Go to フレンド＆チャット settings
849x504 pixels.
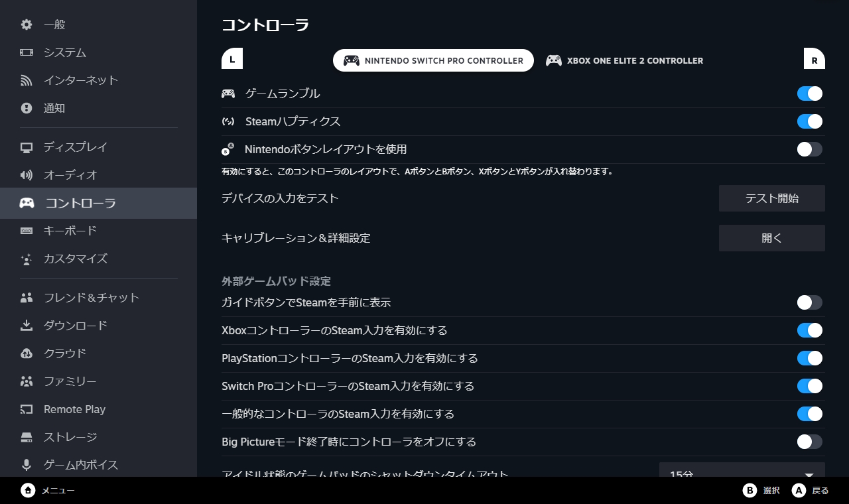coord(98,298)
